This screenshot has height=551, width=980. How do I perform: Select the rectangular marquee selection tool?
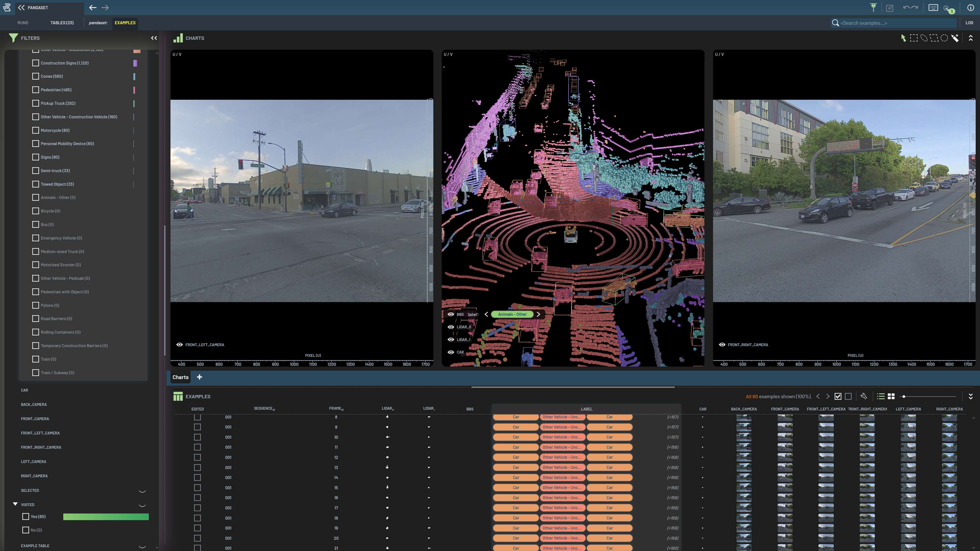point(913,38)
